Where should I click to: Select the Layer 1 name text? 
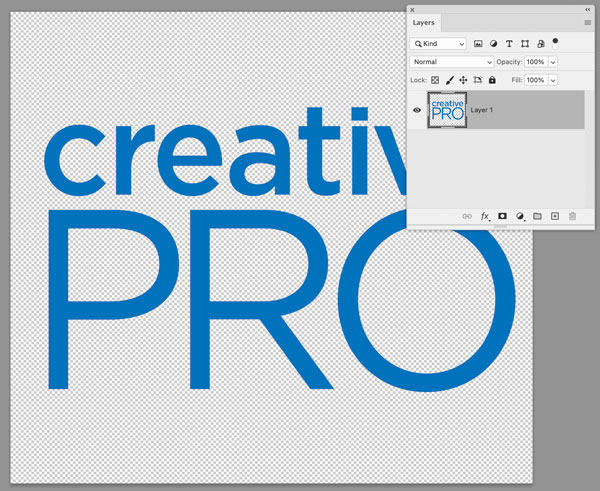482,110
